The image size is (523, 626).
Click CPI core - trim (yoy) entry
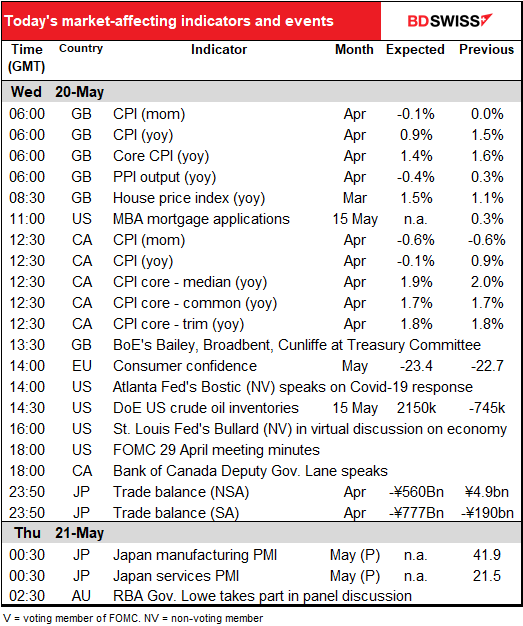click(178, 324)
